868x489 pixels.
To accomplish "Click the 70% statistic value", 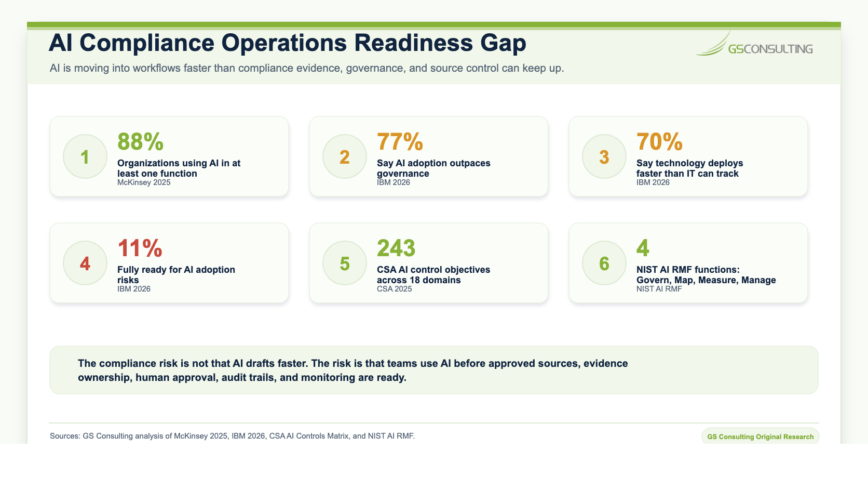I will click(660, 141).
